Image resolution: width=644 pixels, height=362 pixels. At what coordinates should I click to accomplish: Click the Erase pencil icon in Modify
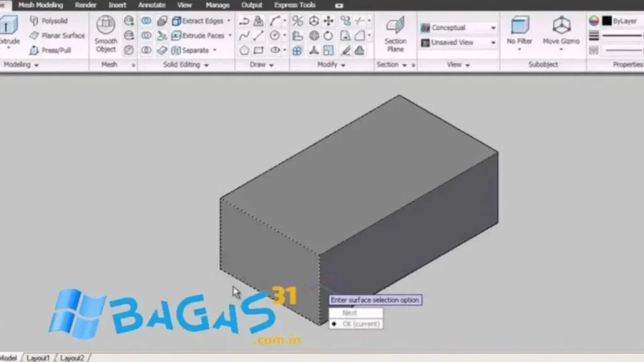pyautogui.click(x=345, y=50)
